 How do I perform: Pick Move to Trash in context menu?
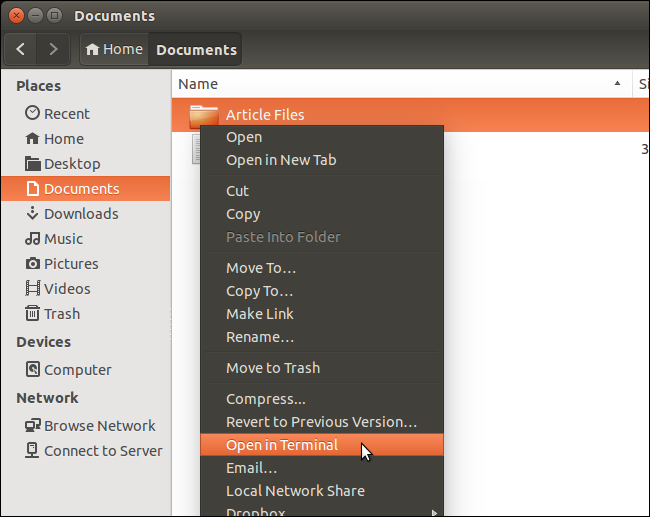pos(273,368)
